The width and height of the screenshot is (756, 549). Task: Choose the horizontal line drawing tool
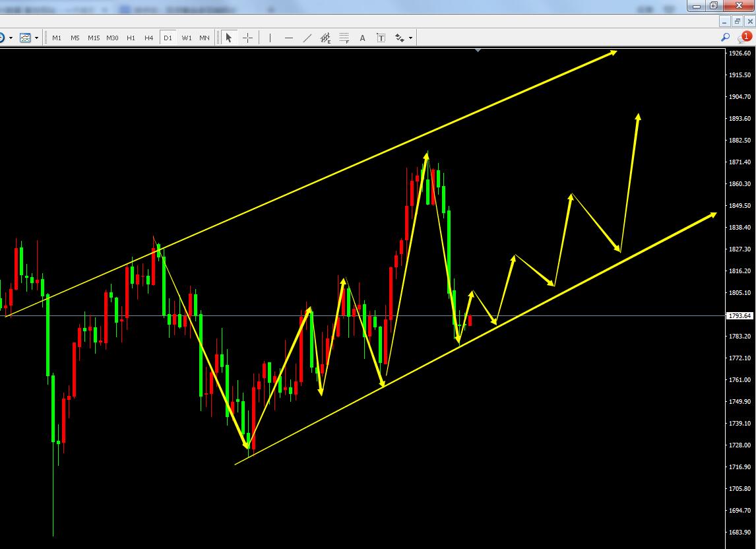289,38
